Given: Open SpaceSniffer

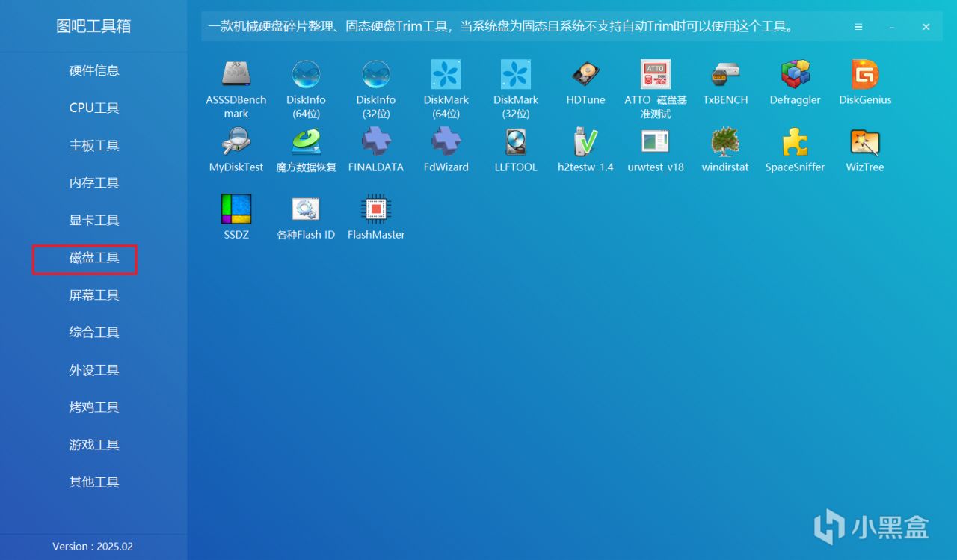Looking at the screenshot, I should pos(796,150).
